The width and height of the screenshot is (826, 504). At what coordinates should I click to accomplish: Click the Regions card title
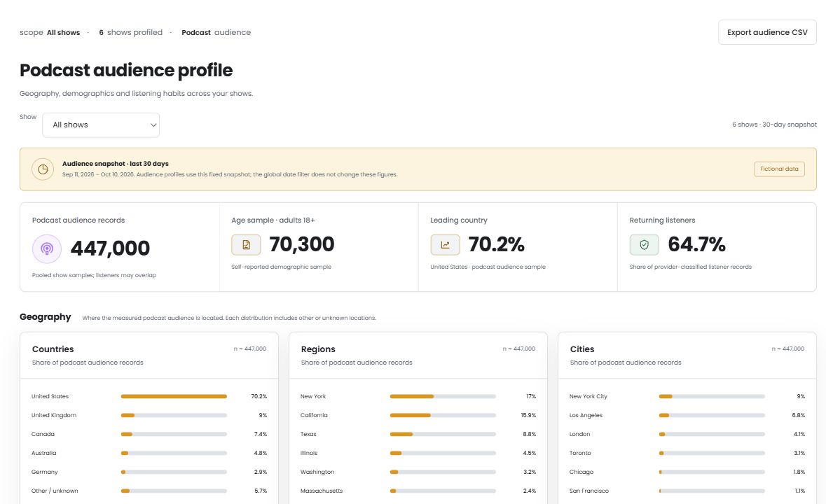click(318, 349)
